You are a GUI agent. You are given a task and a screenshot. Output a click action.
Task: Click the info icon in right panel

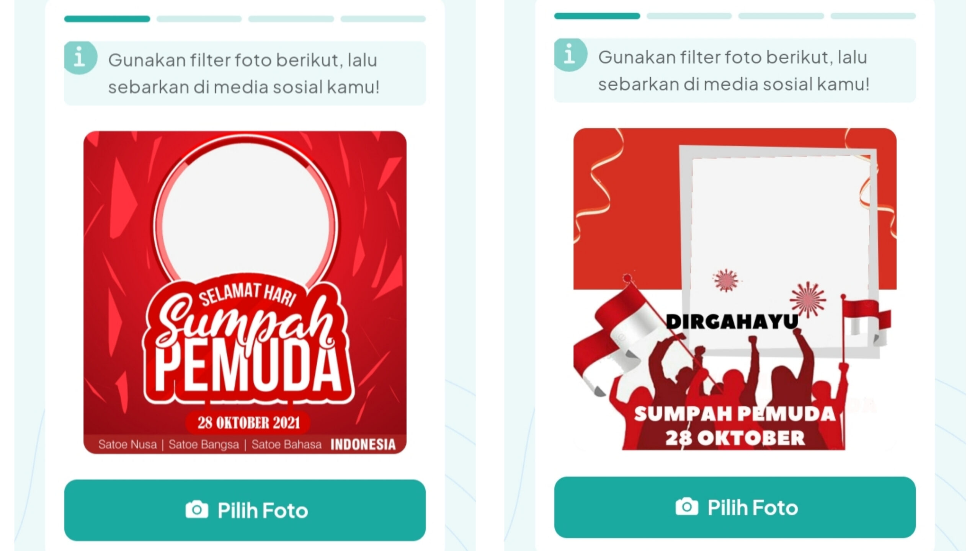point(570,55)
